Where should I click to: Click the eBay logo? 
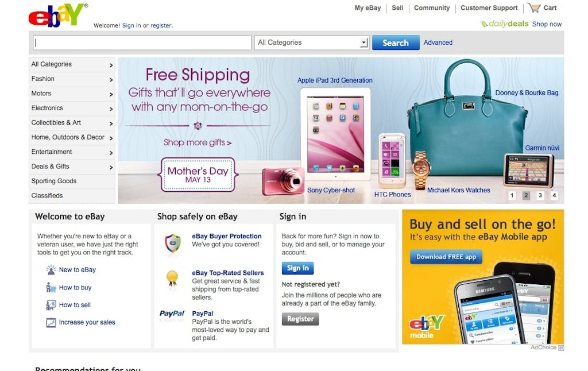click(58, 16)
